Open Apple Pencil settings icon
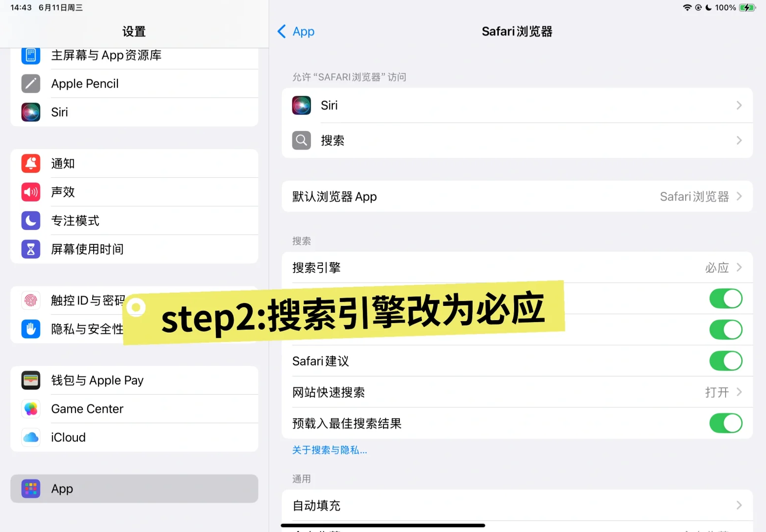Image resolution: width=766 pixels, height=532 pixels. pos(31,84)
